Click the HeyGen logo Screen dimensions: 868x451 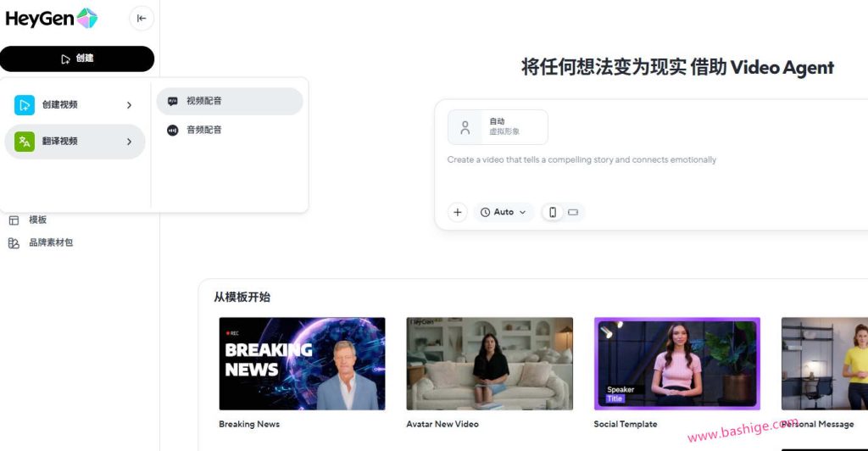51,19
